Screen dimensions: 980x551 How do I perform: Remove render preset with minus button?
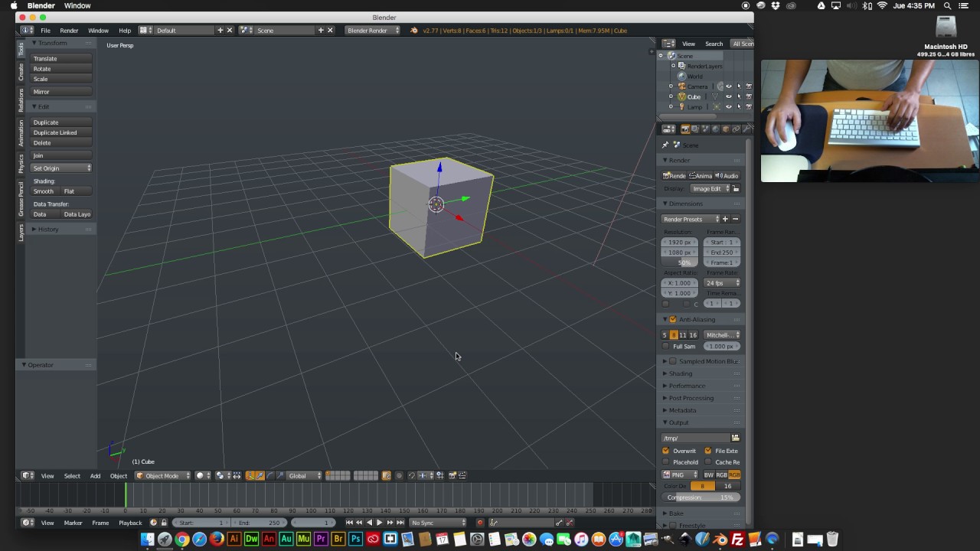736,219
